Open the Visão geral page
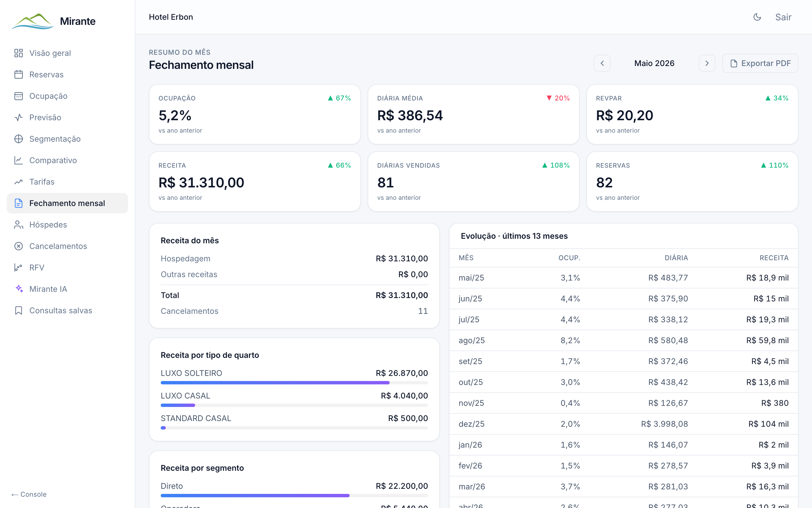The image size is (812, 508). pos(67,53)
